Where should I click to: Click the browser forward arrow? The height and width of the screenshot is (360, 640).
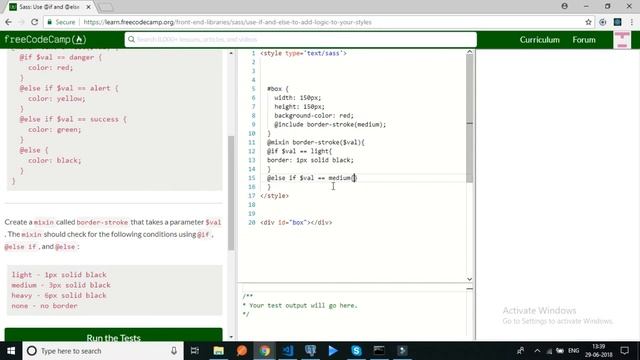pyautogui.click(x=21, y=22)
